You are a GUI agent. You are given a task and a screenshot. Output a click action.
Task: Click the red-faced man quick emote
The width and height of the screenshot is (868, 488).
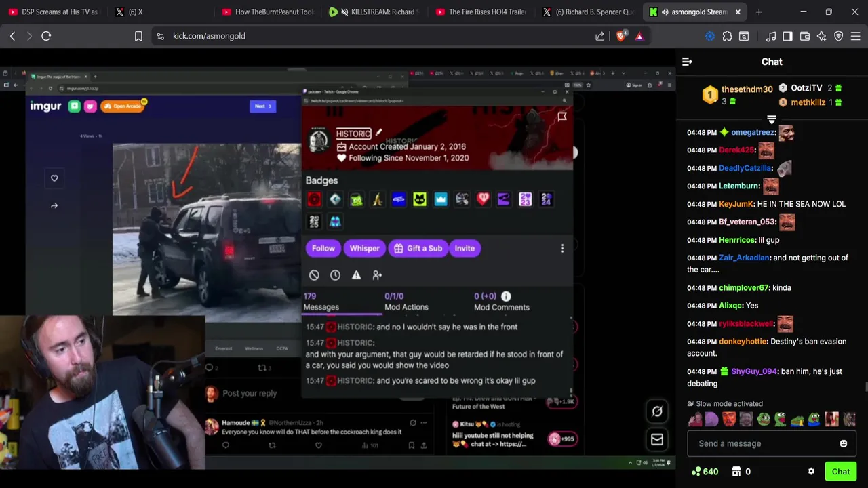[729, 420]
